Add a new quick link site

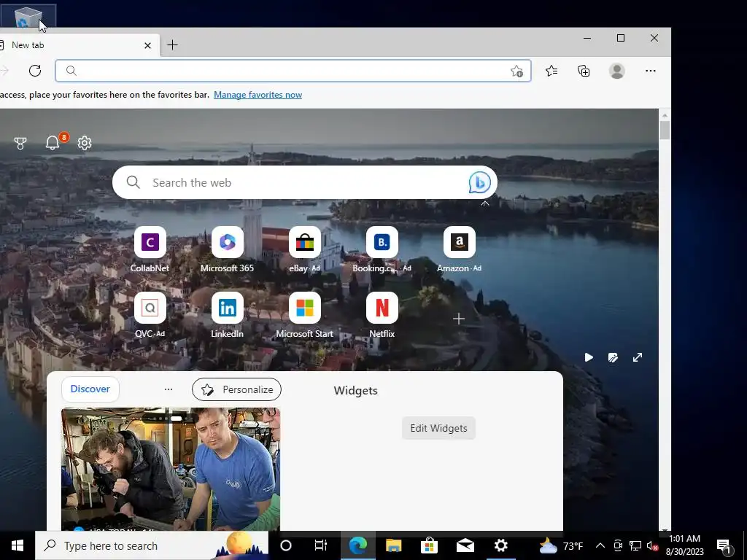(x=459, y=319)
